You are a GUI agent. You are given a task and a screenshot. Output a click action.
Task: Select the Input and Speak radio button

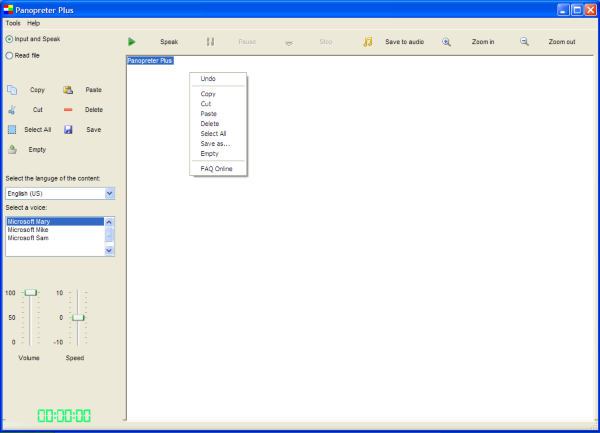(x=10, y=39)
